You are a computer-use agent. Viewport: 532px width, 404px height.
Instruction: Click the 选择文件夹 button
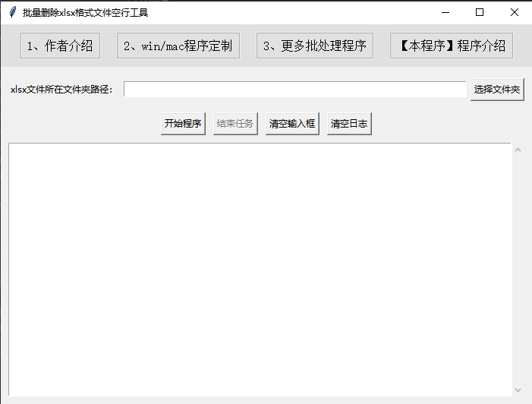point(497,90)
